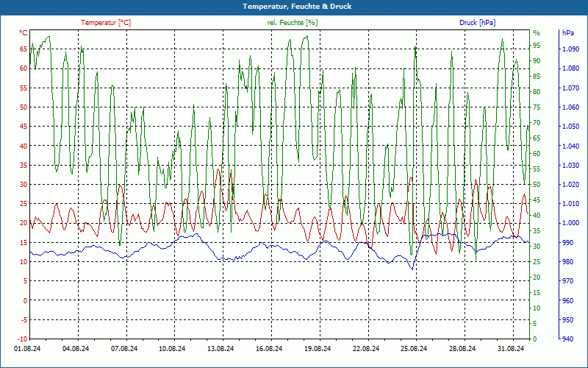Click the date label "10.08.24"
This screenshot has width=588, height=368.
point(172,349)
